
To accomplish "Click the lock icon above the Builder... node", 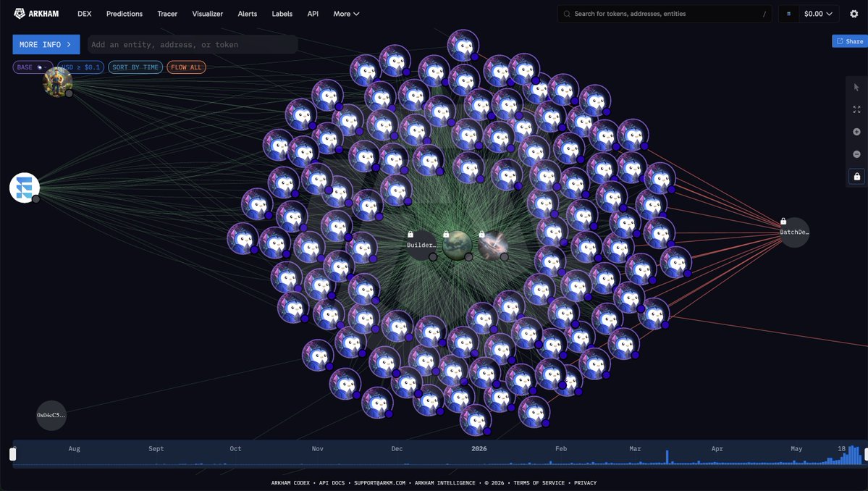I will coord(410,234).
